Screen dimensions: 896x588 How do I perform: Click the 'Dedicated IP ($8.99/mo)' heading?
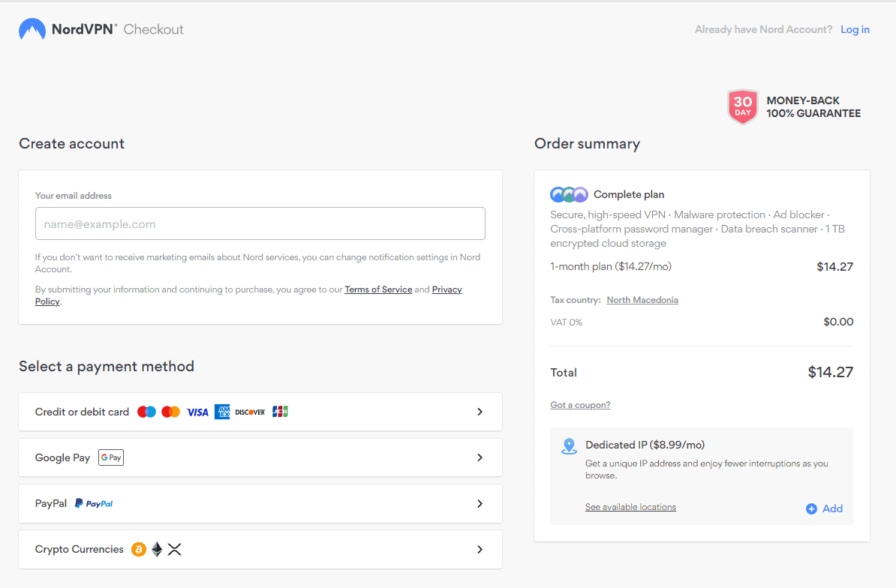[x=645, y=445]
